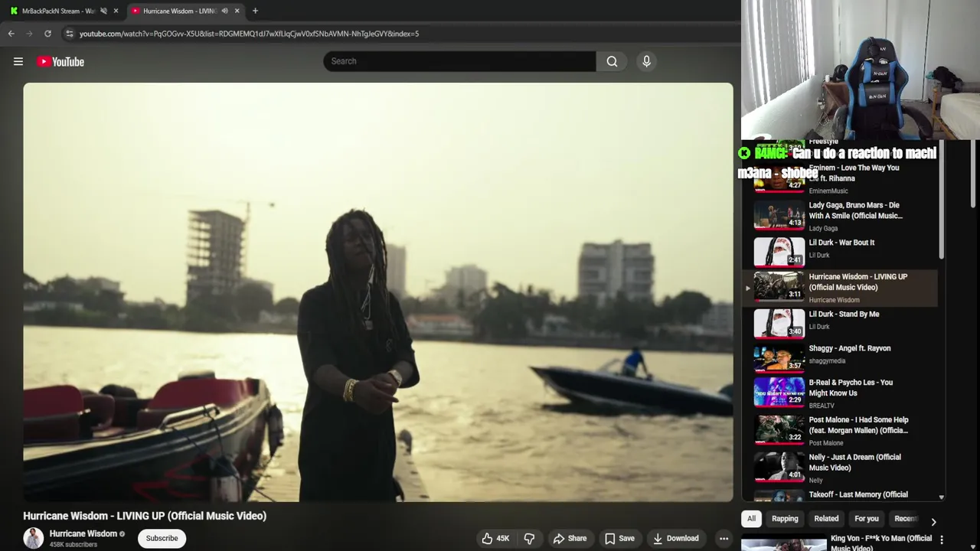This screenshot has width=980, height=551.
Task: Open more actions menu under video
Action: click(x=724, y=538)
